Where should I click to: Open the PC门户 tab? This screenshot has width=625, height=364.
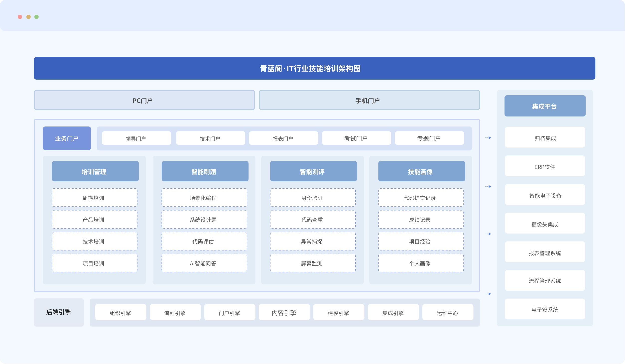tap(144, 100)
